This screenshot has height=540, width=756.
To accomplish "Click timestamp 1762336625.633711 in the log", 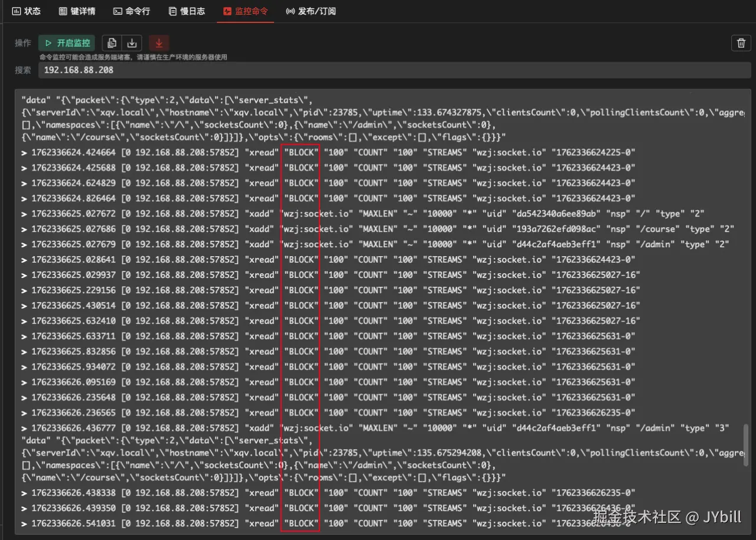I will tap(75, 336).
